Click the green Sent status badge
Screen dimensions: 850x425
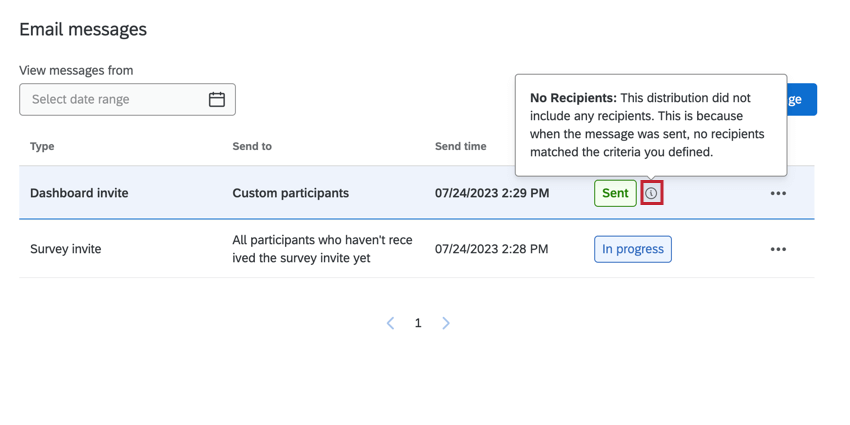(615, 193)
